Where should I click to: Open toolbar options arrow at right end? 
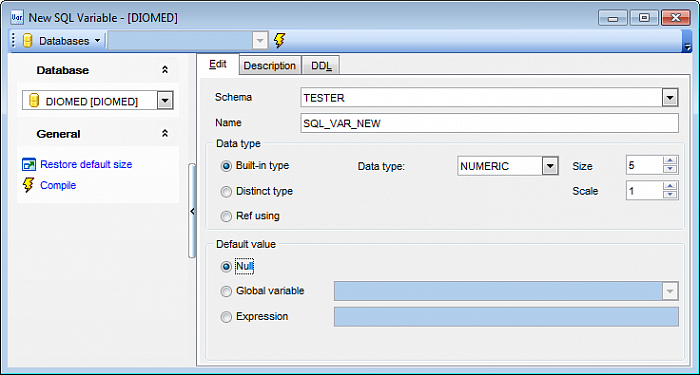688,46
